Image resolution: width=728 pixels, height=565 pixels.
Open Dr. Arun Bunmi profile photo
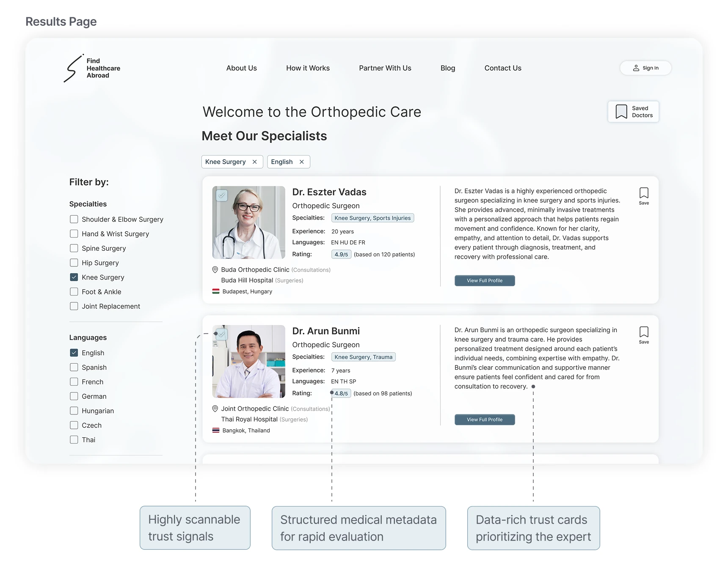pyautogui.click(x=249, y=362)
